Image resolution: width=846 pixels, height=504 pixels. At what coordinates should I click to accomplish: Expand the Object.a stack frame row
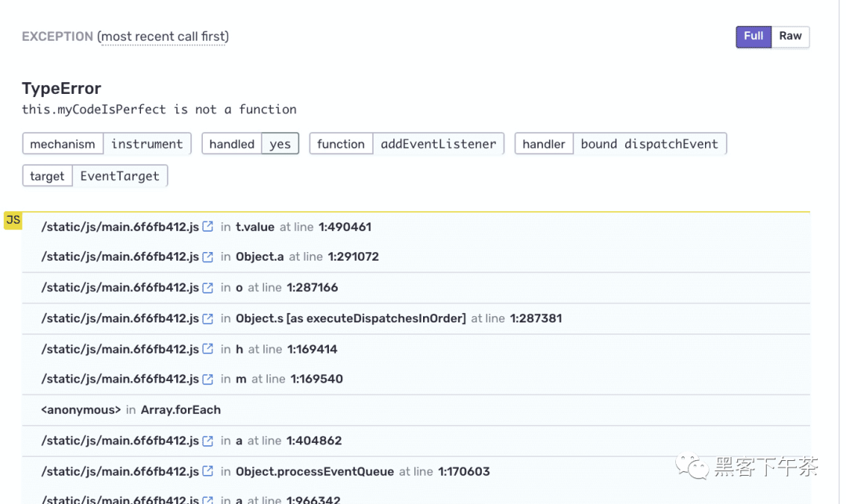tap(416, 257)
